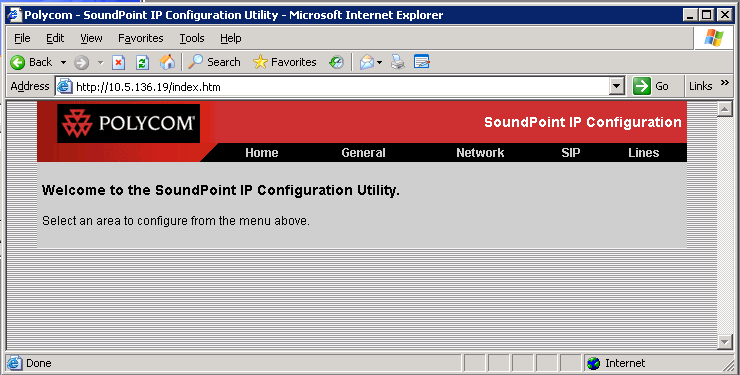Open the General configuration link
The height and width of the screenshot is (375, 740).
tap(363, 153)
